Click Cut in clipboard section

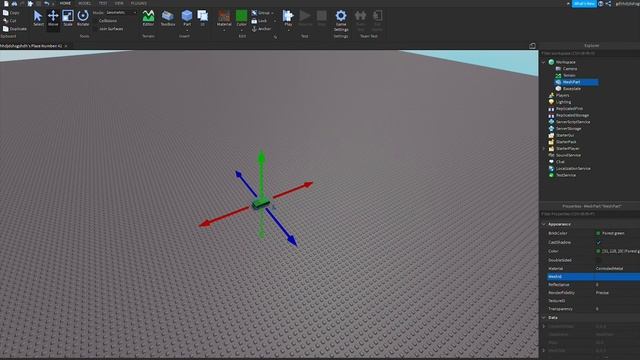coord(10,20)
